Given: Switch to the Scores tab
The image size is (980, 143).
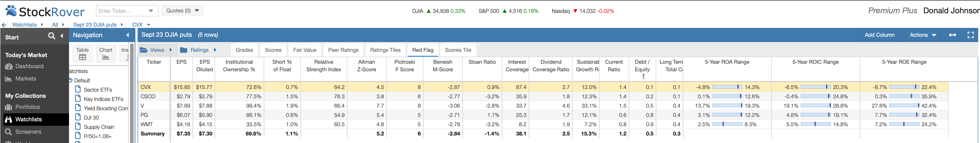Looking at the screenshot, I should 273,50.
